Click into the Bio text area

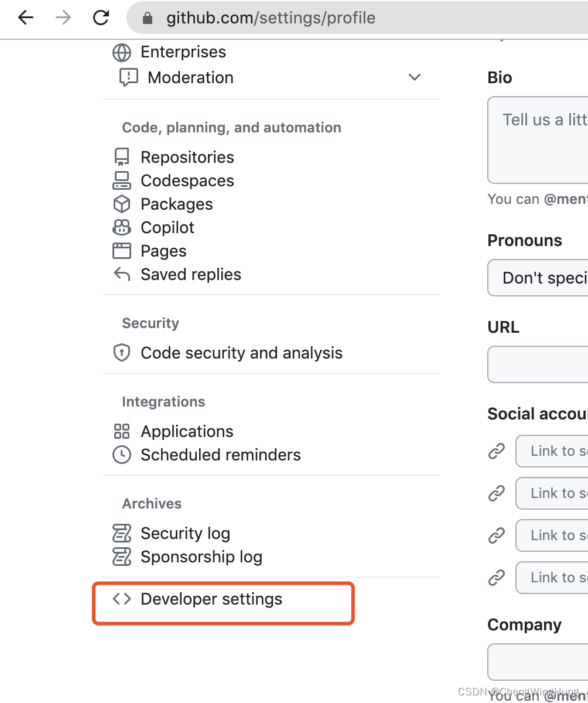538,140
